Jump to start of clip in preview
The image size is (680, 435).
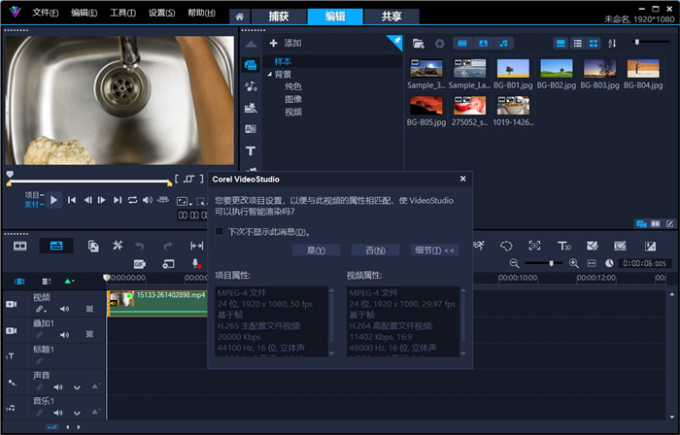click(72, 200)
